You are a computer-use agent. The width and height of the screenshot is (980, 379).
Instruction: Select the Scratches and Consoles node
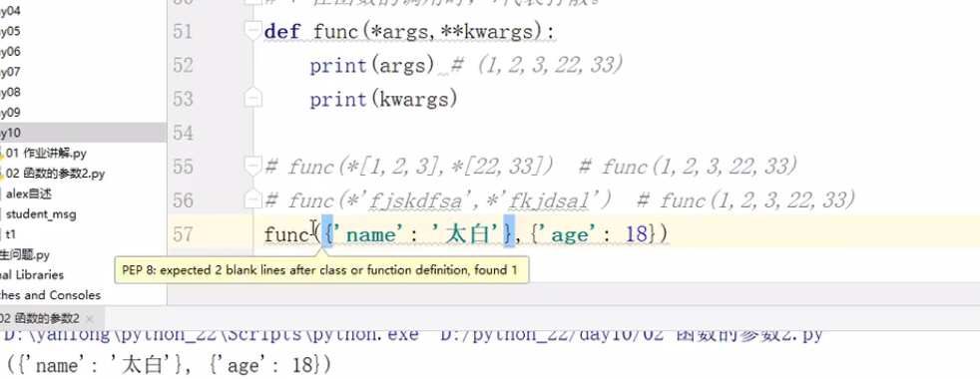50,294
